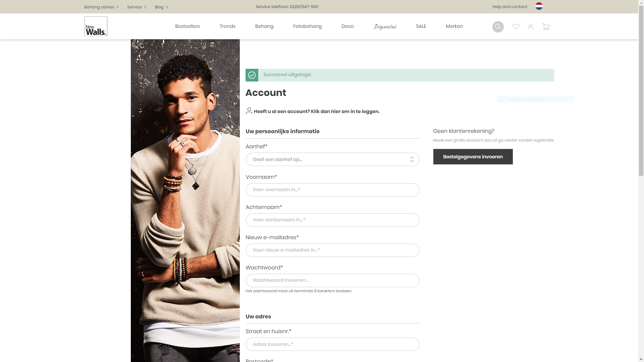The height and width of the screenshot is (362, 644).
Task: Open the SALE navigation menu
Action: click(x=421, y=26)
